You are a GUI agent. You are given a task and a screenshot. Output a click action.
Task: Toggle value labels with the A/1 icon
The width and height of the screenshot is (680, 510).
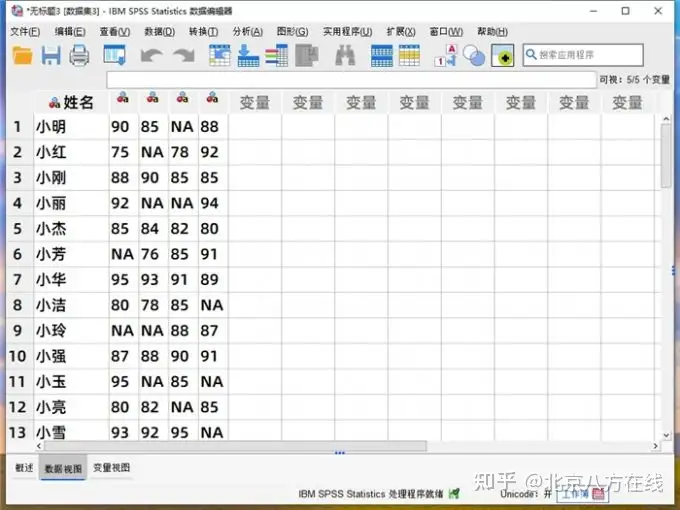[446, 56]
